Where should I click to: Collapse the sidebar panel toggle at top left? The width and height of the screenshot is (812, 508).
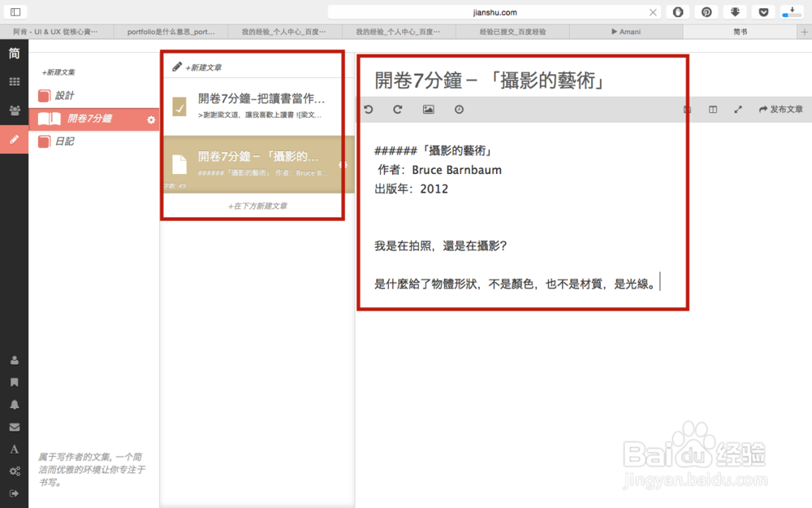[14, 12]
